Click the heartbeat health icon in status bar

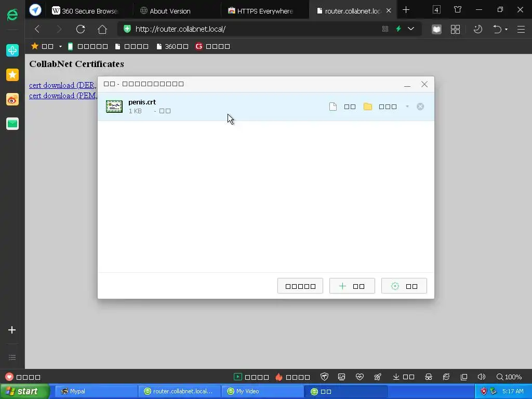coord(360,377)
